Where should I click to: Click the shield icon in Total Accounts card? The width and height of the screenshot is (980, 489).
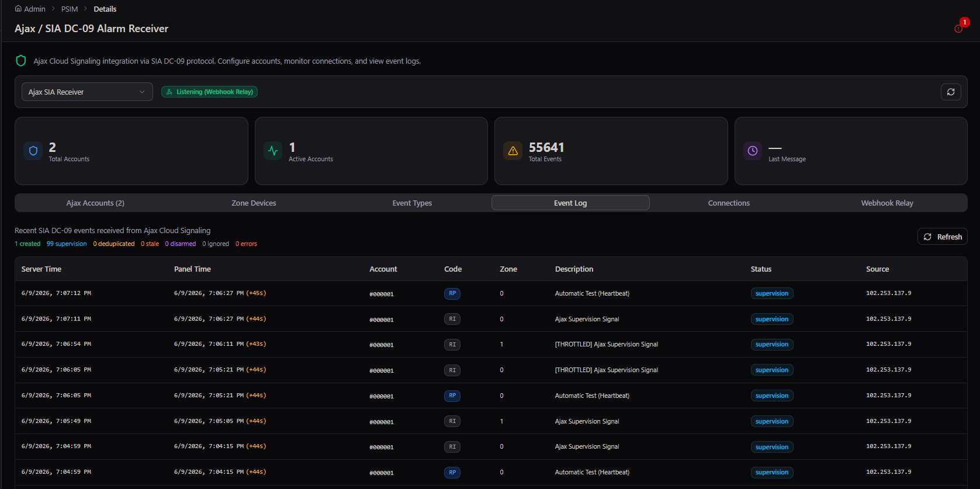tap(33, 151)
